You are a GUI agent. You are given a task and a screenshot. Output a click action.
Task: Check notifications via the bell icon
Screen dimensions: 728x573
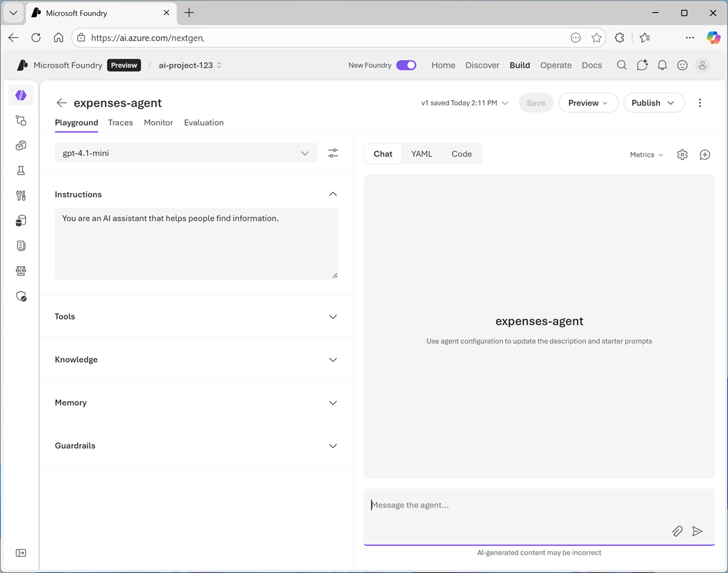pos(662,65)
